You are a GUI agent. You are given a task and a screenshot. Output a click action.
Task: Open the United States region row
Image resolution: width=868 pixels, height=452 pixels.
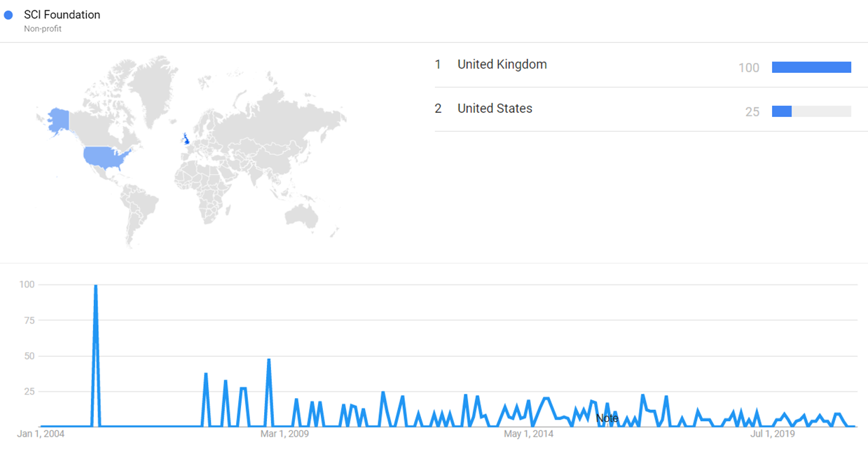tap(495, 109)
